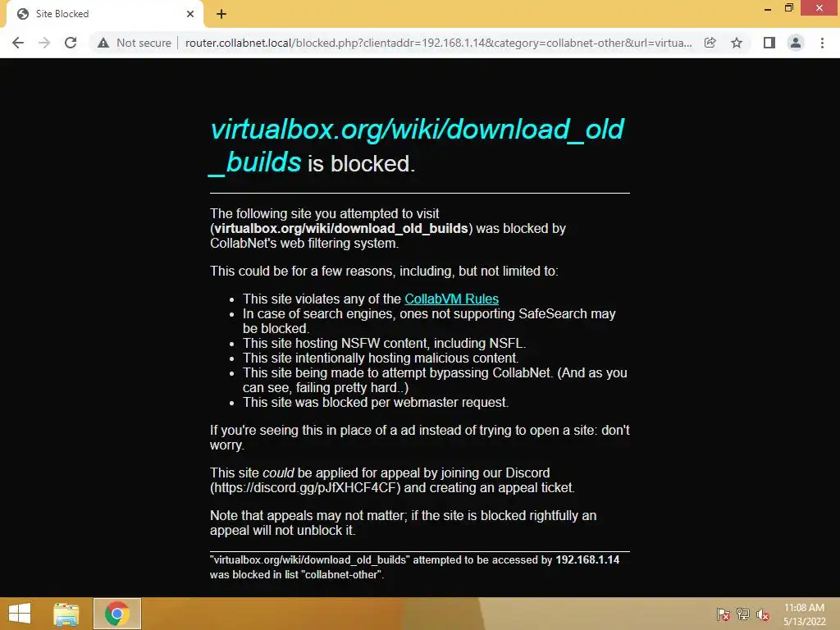Select the Site Blocked tab
840x630 pixels.
(x=104, y=14)
